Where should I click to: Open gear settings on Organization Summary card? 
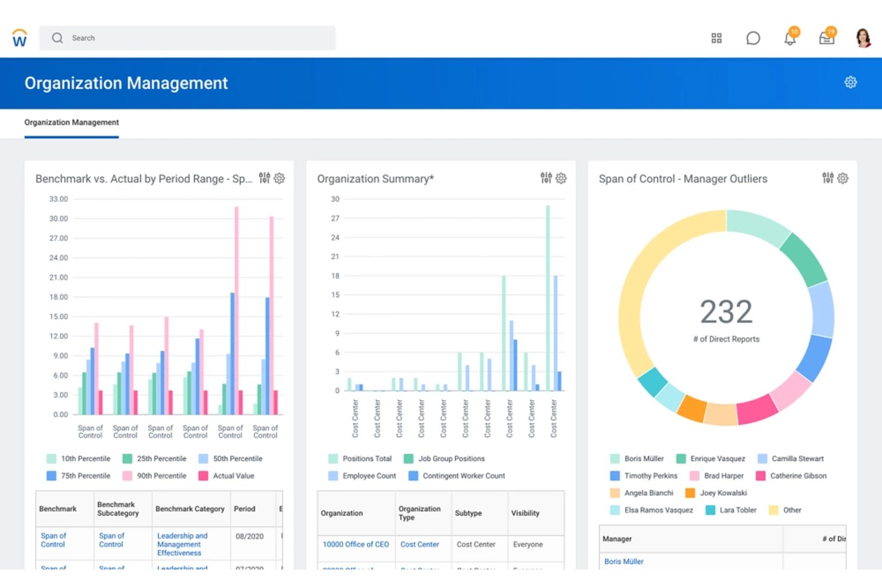pyautogui.click(x=561, y=178)
